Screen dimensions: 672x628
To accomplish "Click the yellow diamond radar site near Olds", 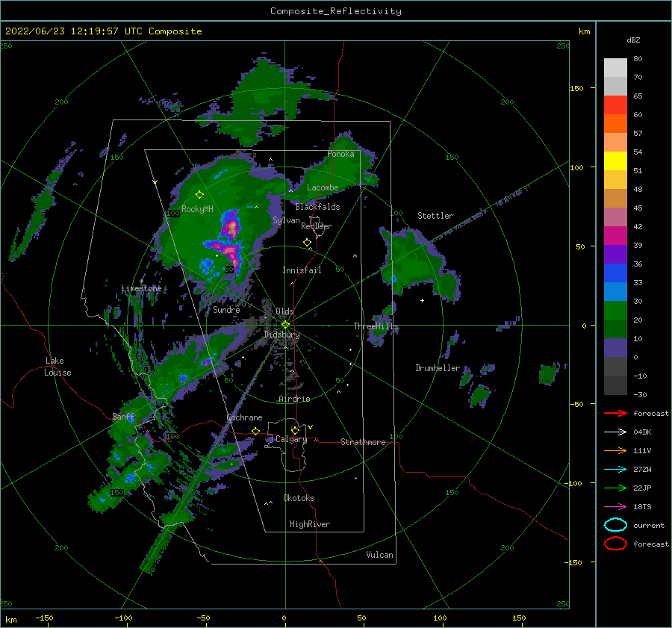I will coord(285,325).
